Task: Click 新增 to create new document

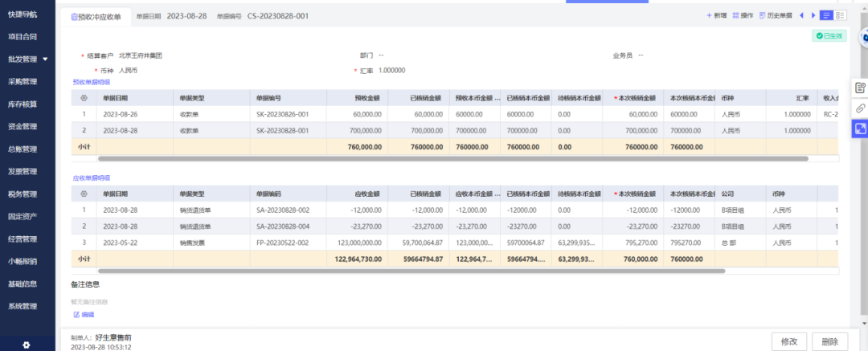Action: click(716, 15)
